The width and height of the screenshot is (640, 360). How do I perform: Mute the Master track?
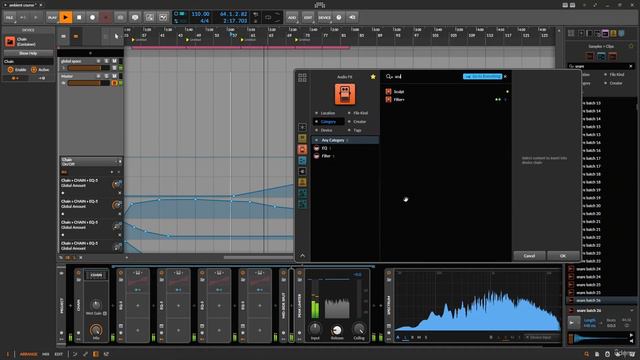pos(115,76)
